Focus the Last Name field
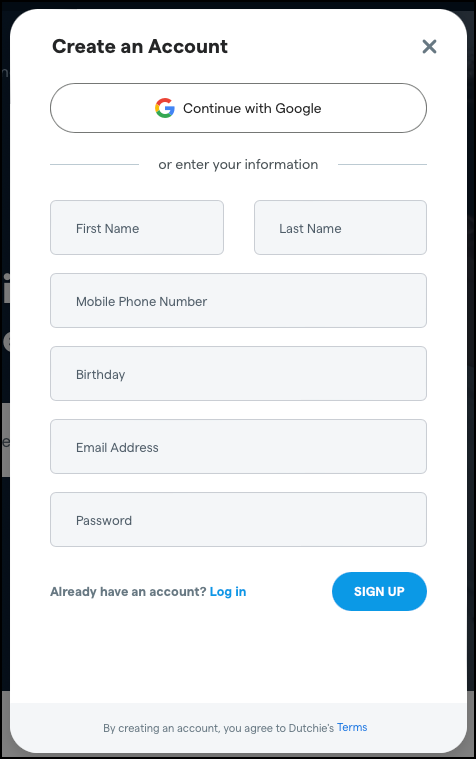This screenshot has width=476, height=759. pos(340,228)
